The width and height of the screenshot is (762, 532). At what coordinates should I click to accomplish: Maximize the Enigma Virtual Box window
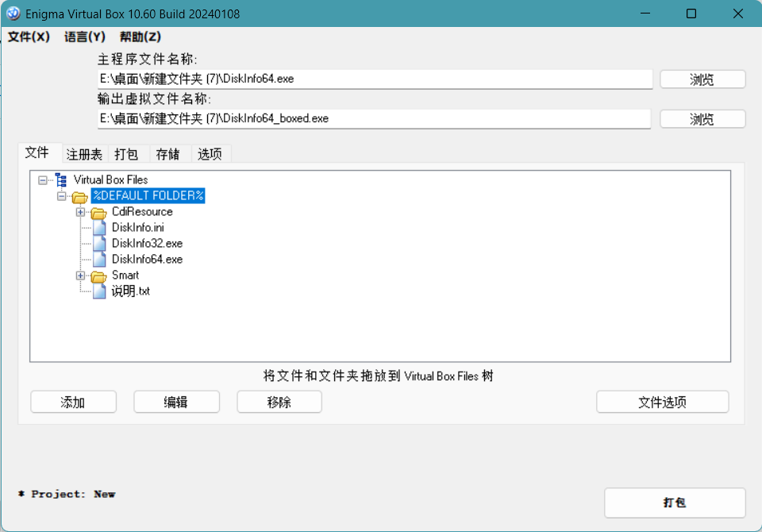tap(691, 13)
